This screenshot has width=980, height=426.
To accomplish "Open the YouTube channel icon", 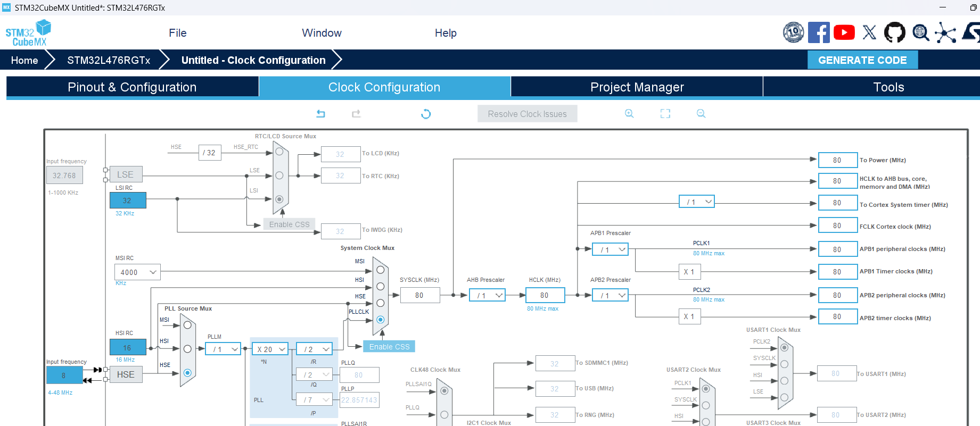I will pyautogui.click(x=844, y=32).
